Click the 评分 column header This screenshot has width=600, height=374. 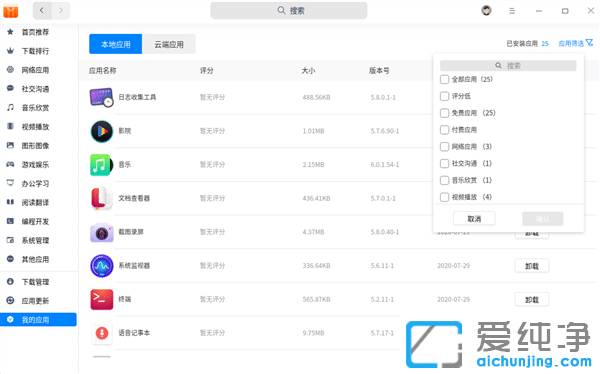click(x=207, y=70)
